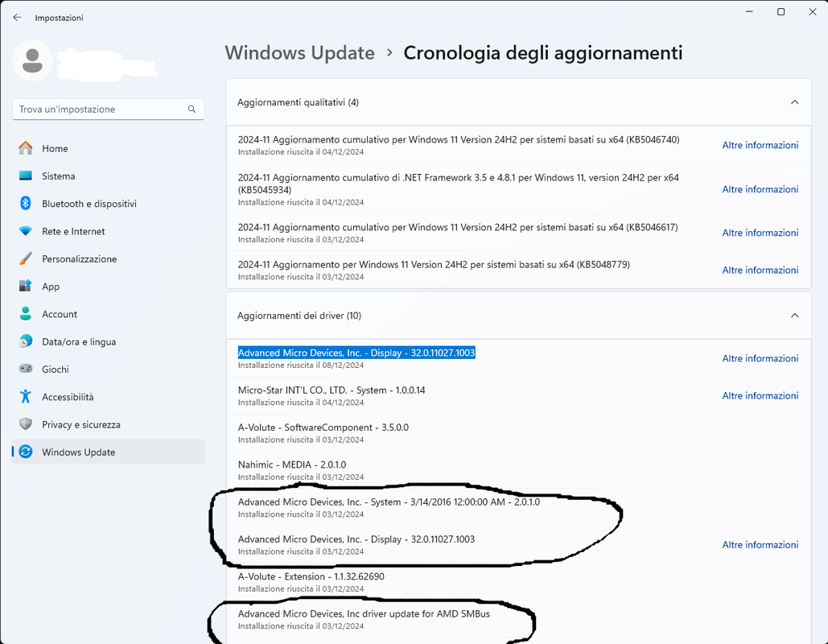Go back to Windows Update breadcrumb
Screen dimensions: 828x644
(x=299, y=53)
